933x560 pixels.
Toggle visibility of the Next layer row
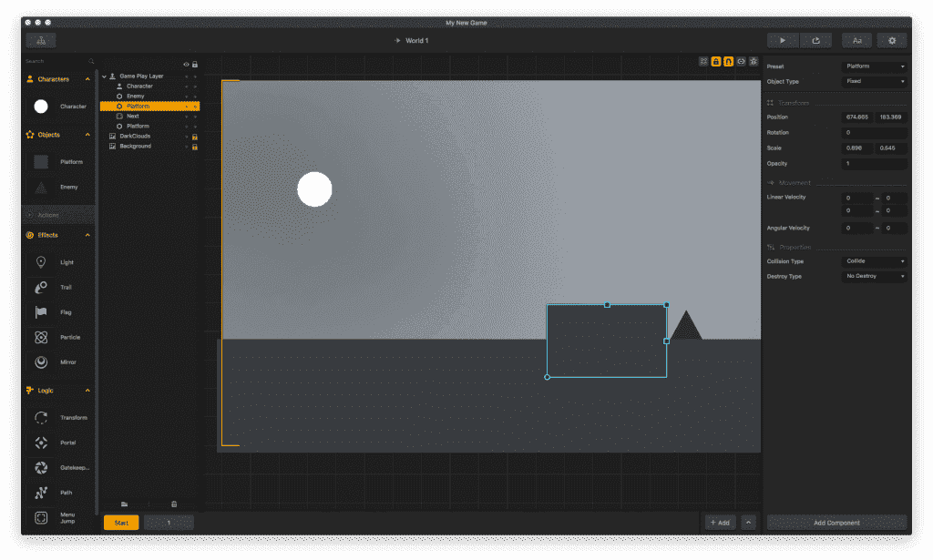[186, 117]
